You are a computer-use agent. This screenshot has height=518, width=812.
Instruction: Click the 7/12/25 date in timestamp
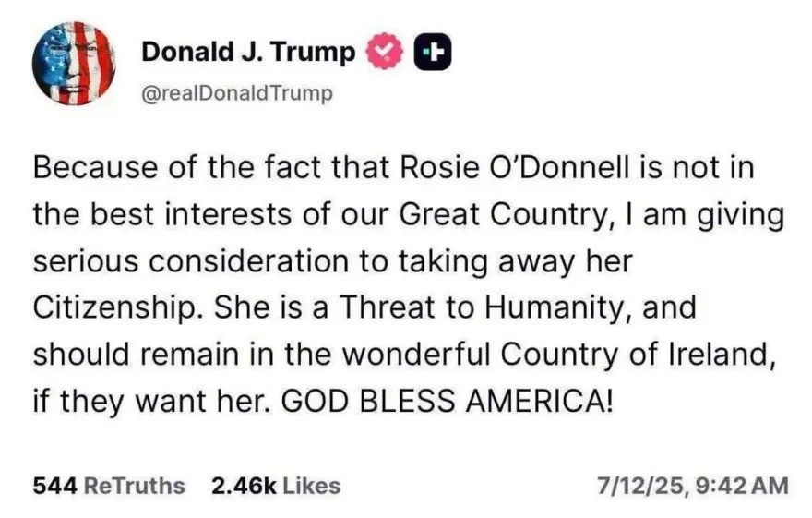pos(642,486)
